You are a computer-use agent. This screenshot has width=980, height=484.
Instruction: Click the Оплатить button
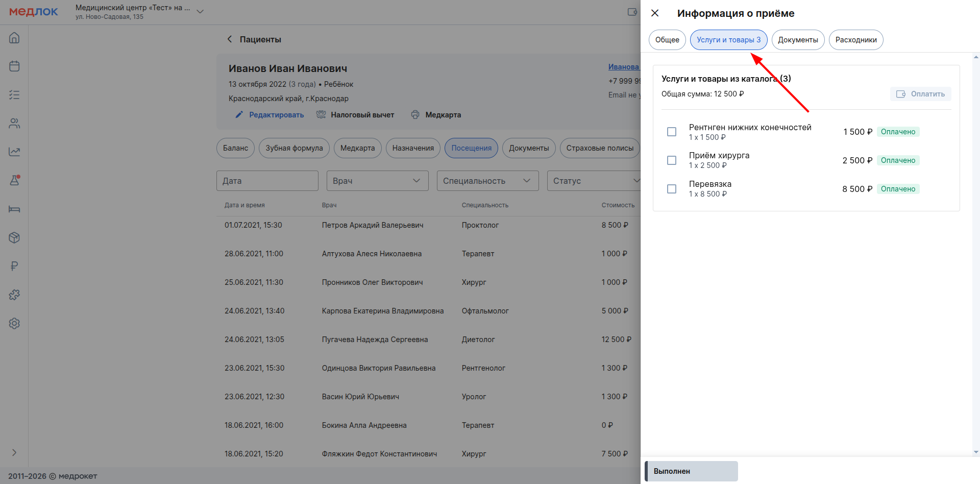tap(920, 94)
